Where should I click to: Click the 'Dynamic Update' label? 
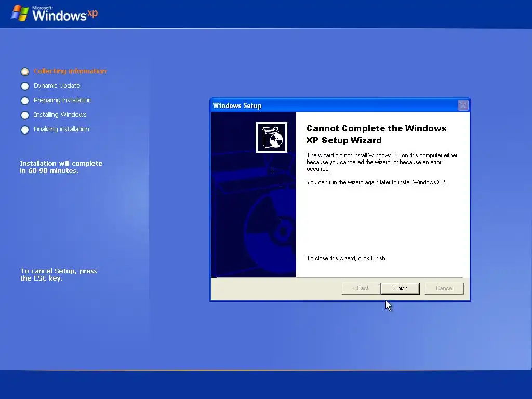(57, 86)
